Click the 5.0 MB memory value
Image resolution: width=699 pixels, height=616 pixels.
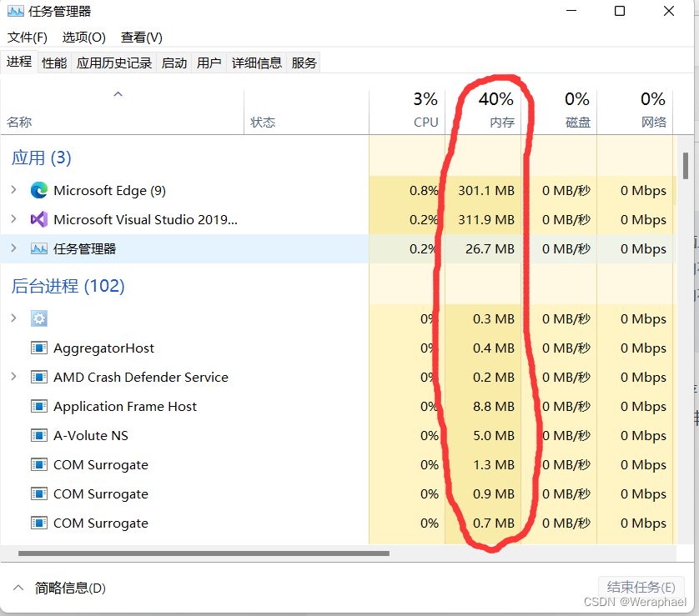pos(494,436)
